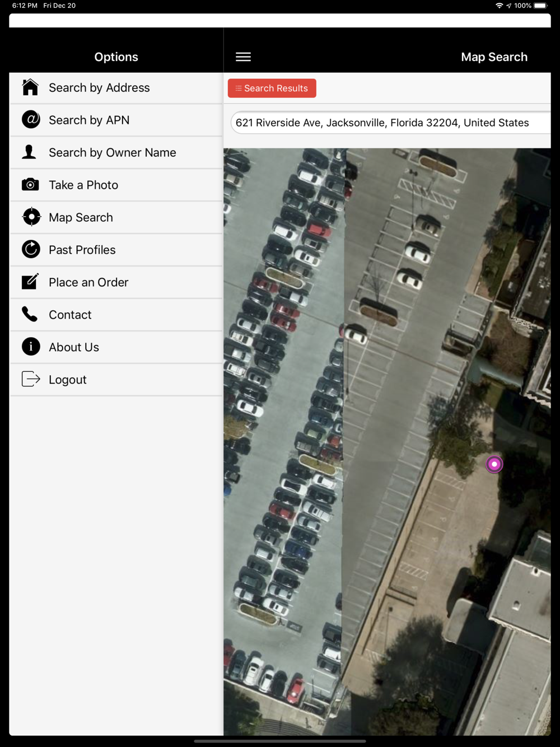Viewport: 560px width, 747px height.
Task: Tap the 6:12 PM clock in status bar
Action: coord(25,6)
